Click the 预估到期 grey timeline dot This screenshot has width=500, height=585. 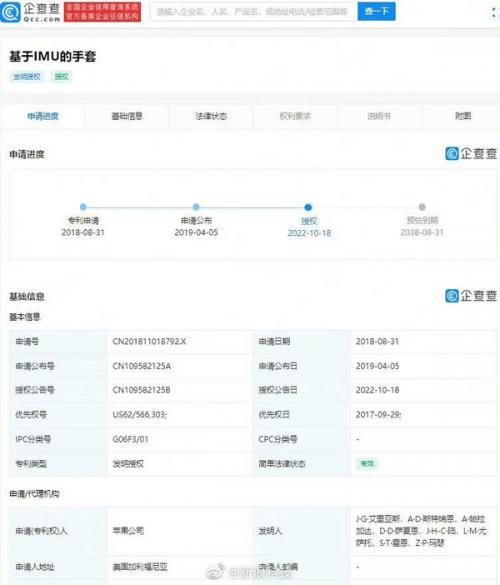422,207
